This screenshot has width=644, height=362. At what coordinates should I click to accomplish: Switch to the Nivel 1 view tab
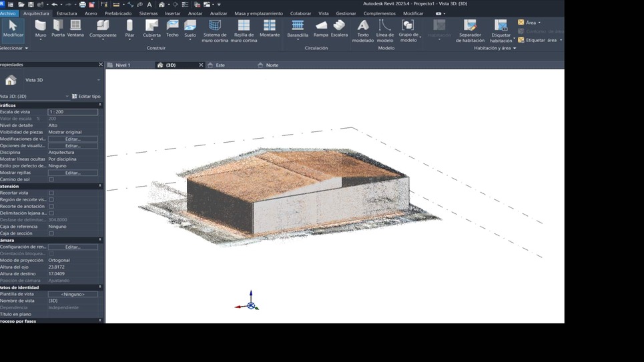click(x=123, y=65)
